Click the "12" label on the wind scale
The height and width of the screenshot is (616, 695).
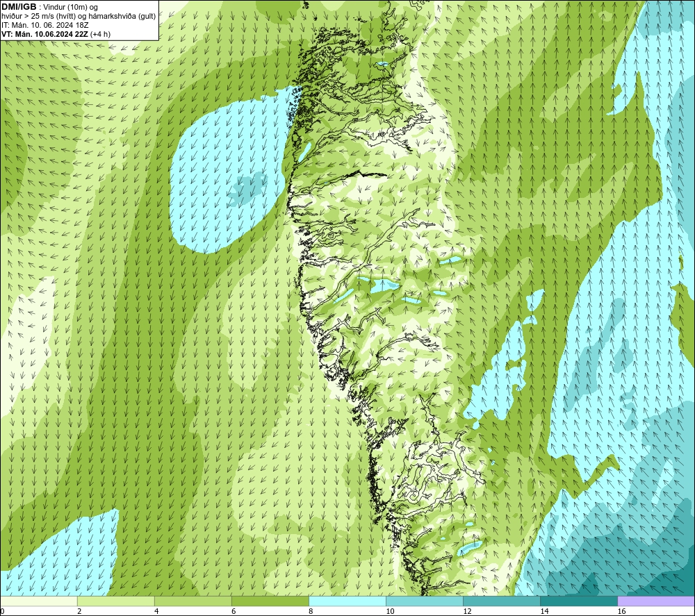(467, 612)
